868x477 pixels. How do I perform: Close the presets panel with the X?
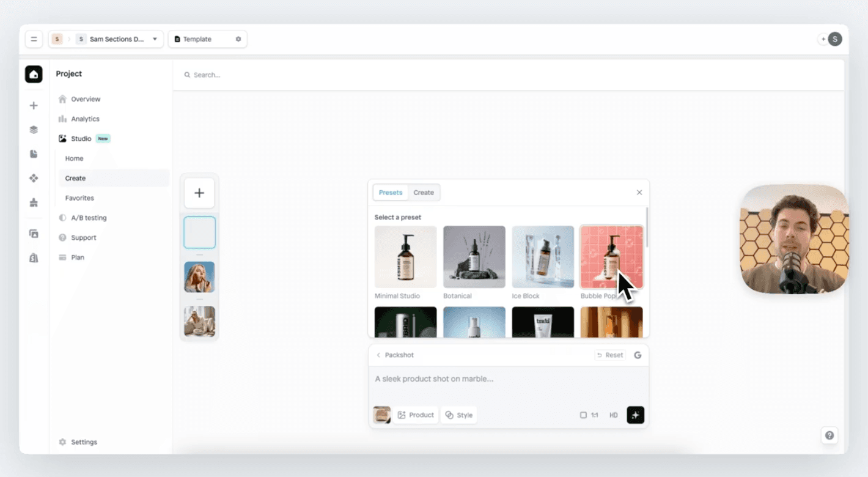(639, 193)
